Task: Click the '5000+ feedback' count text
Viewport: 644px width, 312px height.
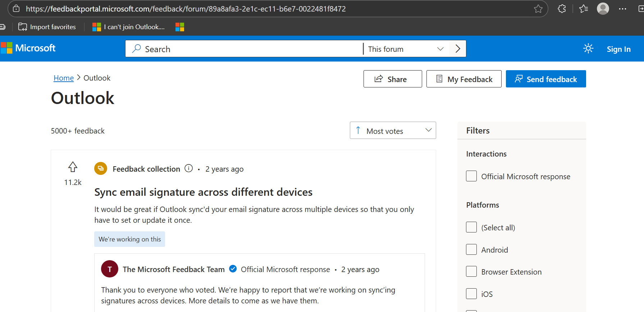Action: tap(78, 131)
